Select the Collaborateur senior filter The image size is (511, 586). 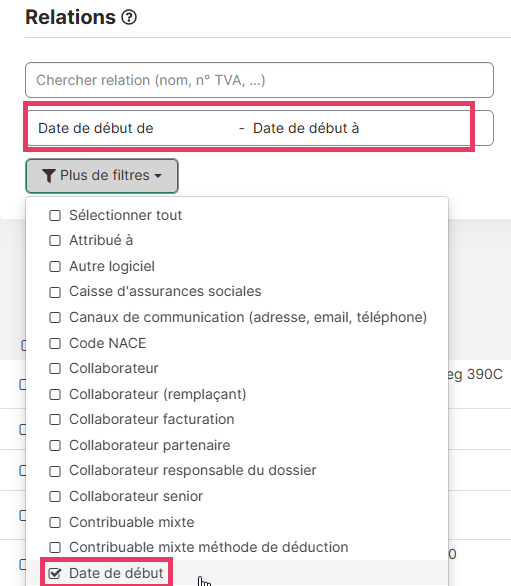[x=55, y=496]
